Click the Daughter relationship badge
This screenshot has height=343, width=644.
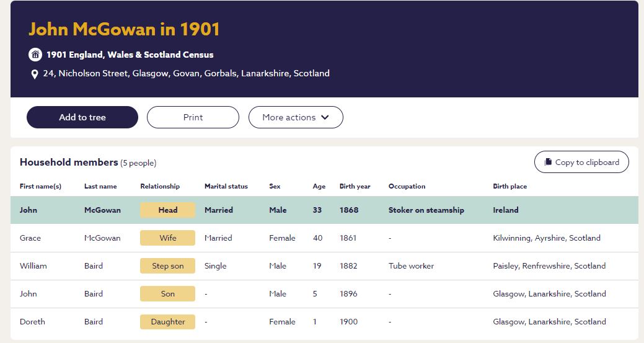click(167, 322)
